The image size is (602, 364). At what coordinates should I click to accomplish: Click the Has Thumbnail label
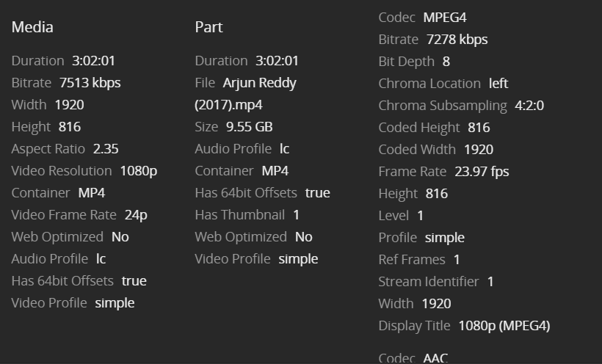pyautogui.click(x=240, y=215)
